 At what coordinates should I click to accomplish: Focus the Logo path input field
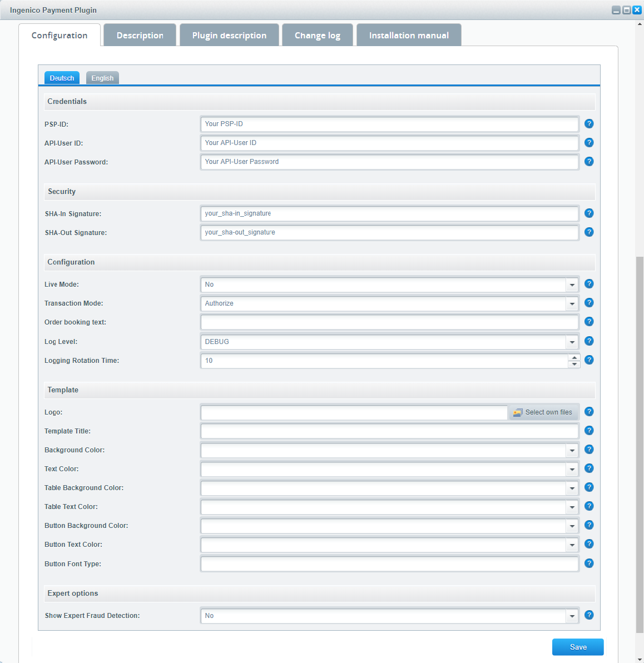tap(354, 412)
